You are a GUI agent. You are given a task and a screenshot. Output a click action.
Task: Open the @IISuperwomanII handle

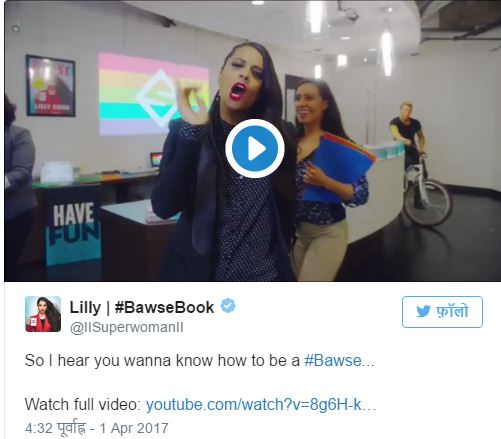point(127,327)
